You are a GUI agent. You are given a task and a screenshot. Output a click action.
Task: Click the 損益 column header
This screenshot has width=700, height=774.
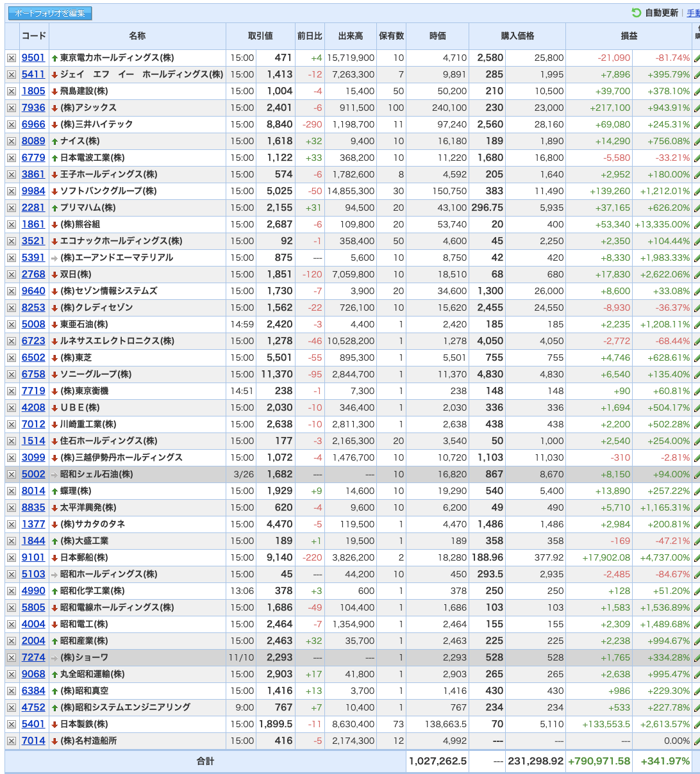pos(629,36)
